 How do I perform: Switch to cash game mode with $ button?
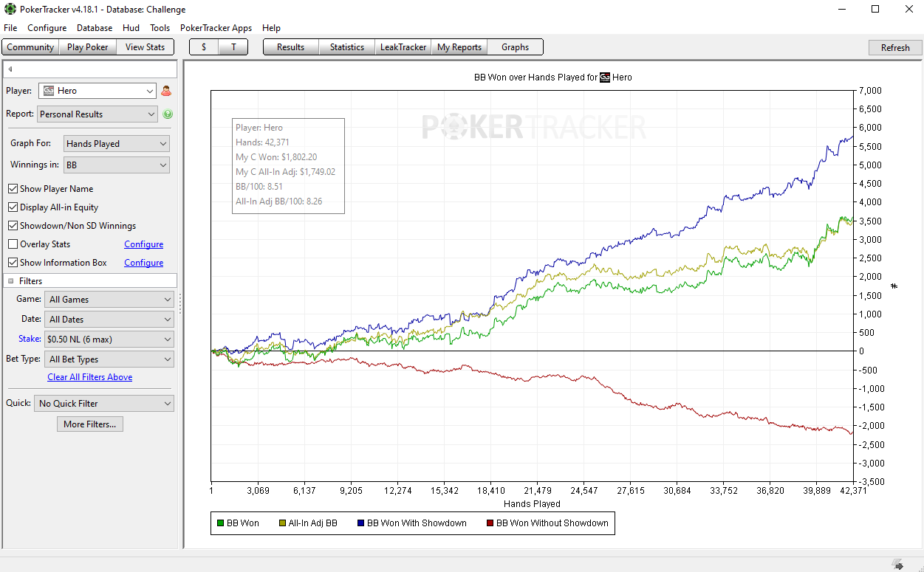[204, 47]
